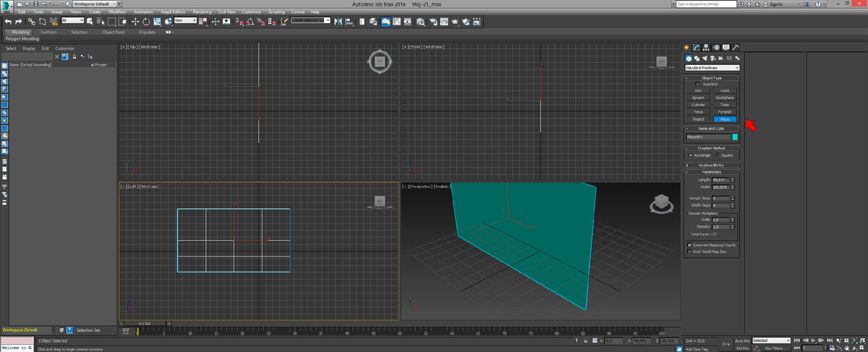The width and height of the screenshot is (868, 352).
Task: Click the Undo arrow in main toolbar
Action: pyautogui.click(x=8, y=22)
